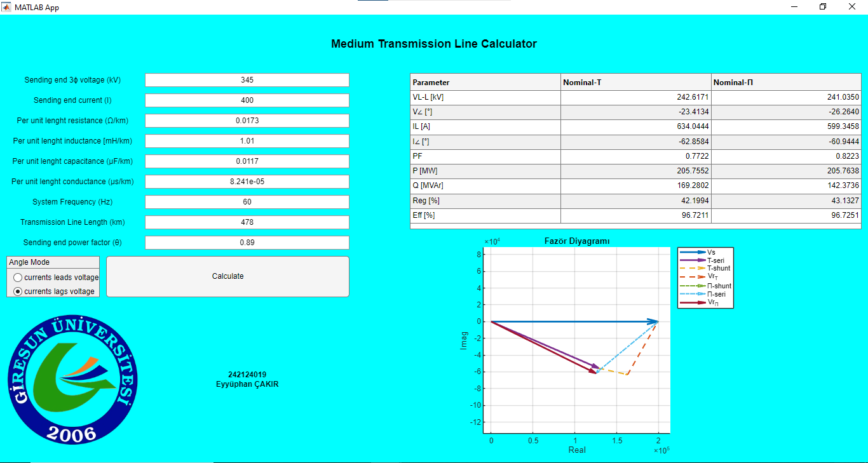Image resolution: width=868 pixels, height=463 pixels.
Task: Click the power factor cell 0.8223
Action: 786,157
